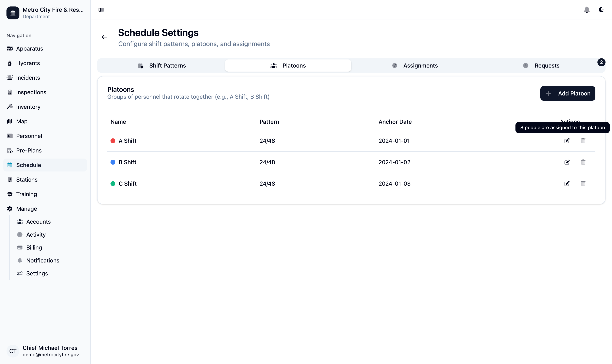Go to Personnel in the sidebar
Viewport: 612px width, 364px height.
(x=29, y=136)
